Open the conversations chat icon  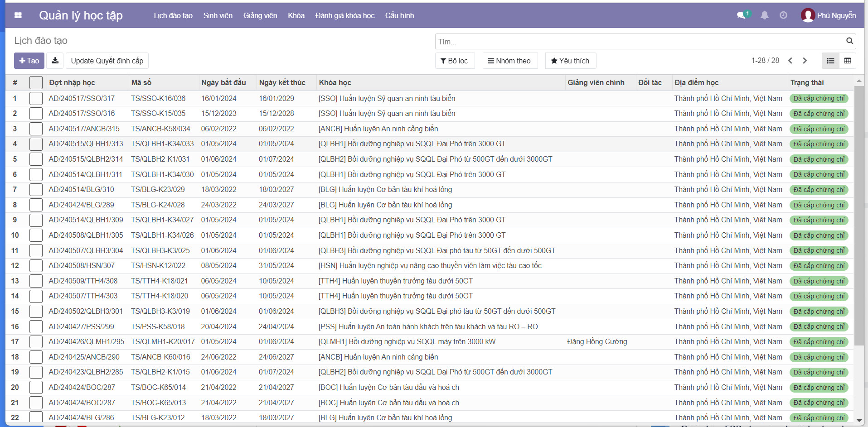(741, 15)
